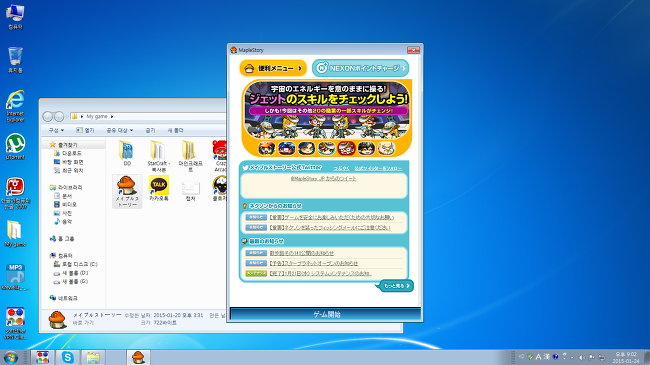This screenshot has width=650, height=365.
Task: Select the Minecraft folder in Explorer
Action: (190, 156)
